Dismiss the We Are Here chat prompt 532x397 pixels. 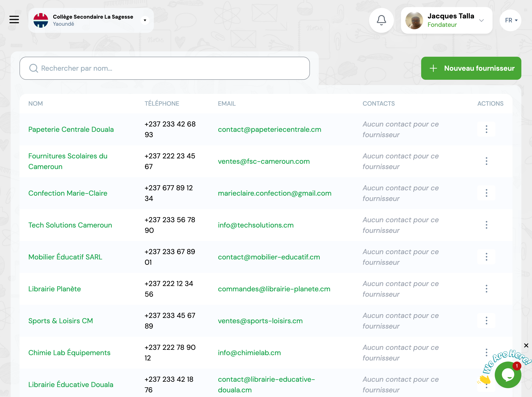[x=526, y=345]
